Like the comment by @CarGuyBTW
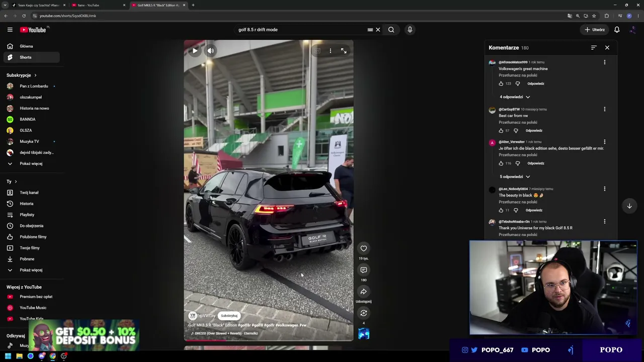 (x=501, y=131)
